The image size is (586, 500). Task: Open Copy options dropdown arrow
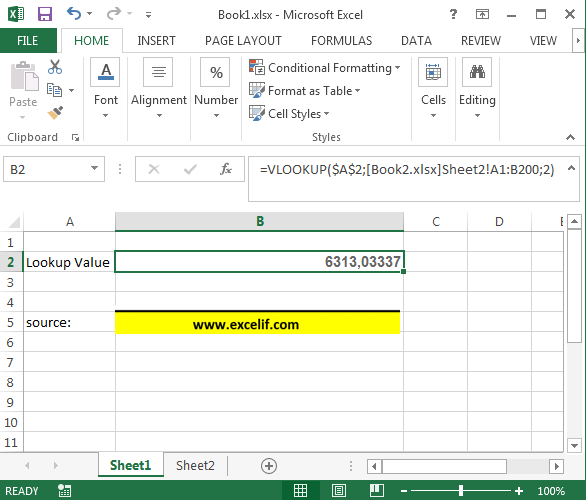tap(71, 90)
